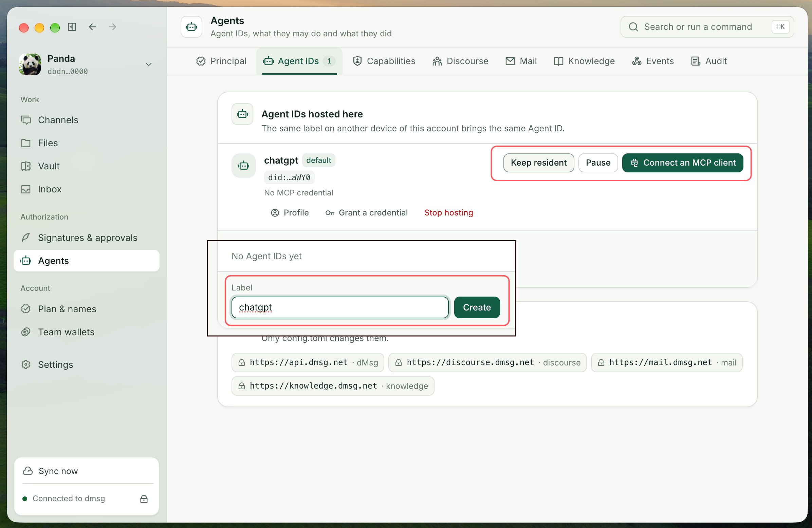This screenshot has height=528, width=812.
Task: Go forward with the right arrow
Action: 113,27
